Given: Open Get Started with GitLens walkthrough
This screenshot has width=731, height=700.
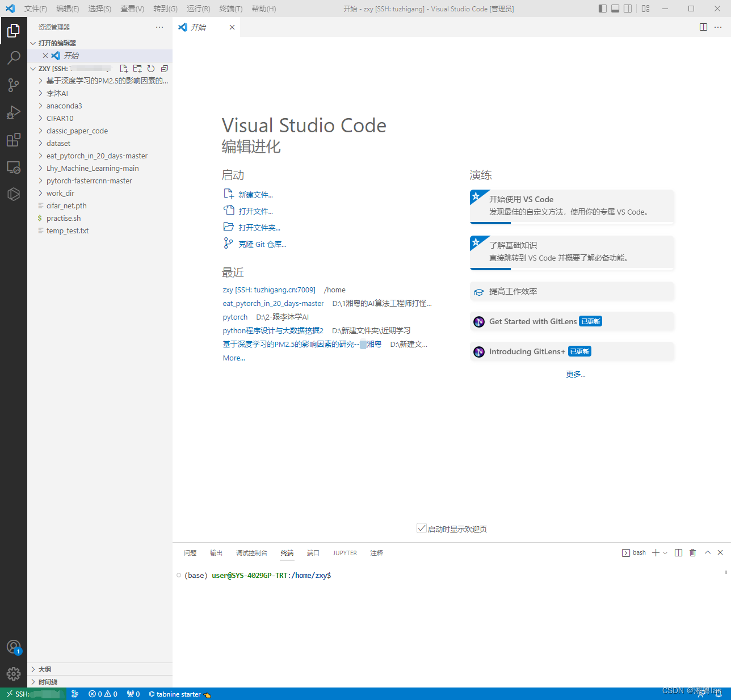Looking at the screenshot, I should (x=572, y=321).
